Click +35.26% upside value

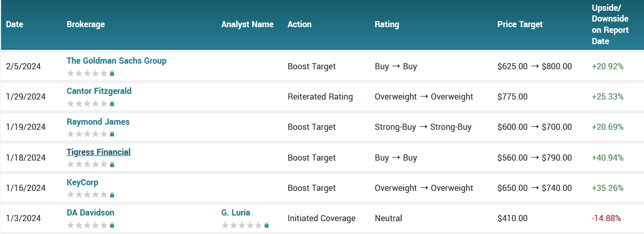pos(608,188)
